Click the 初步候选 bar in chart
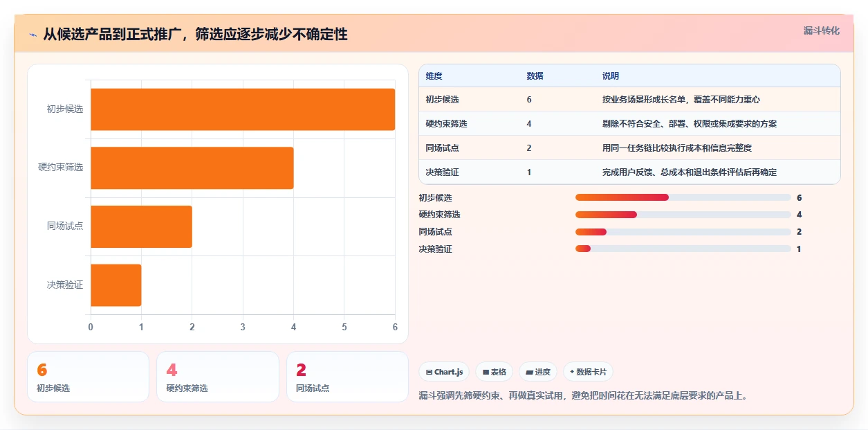868x430 pixels. point(243,109)
